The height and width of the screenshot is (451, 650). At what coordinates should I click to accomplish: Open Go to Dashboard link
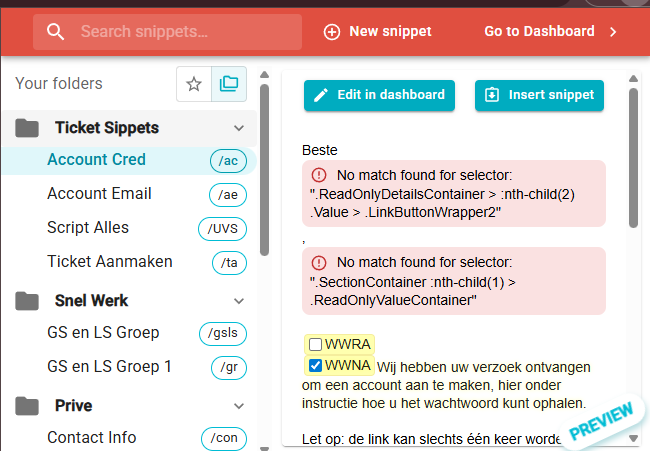point(550,32)
